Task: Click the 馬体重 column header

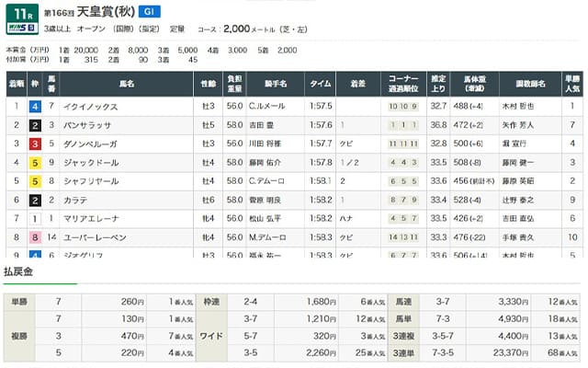Action: coord(474,84)
